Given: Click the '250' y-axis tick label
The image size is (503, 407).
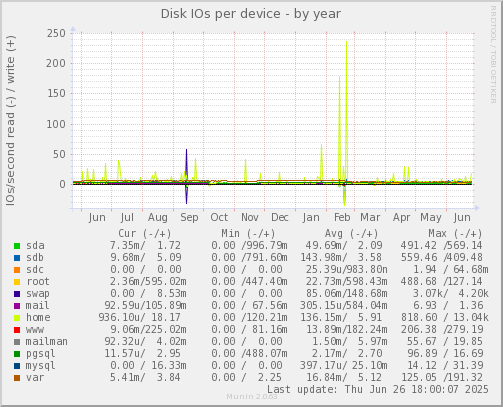Looking at the screenshot, I should [56, 34].
